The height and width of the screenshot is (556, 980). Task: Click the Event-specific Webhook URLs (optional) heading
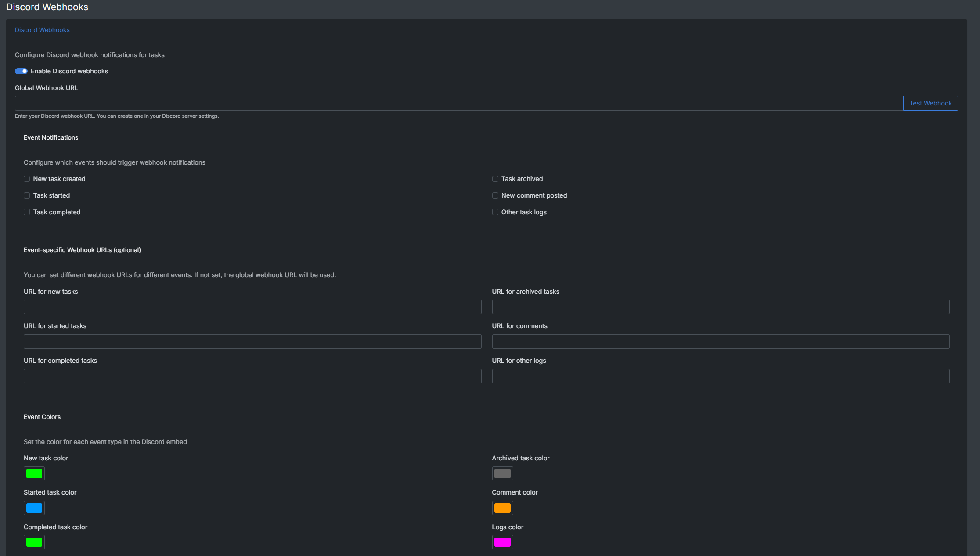click(82, 250)
